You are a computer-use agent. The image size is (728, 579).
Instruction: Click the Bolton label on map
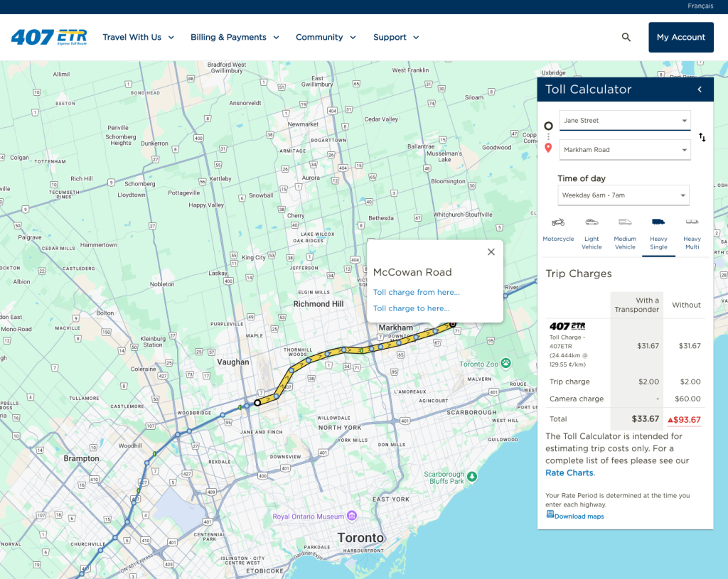(105, 313)
